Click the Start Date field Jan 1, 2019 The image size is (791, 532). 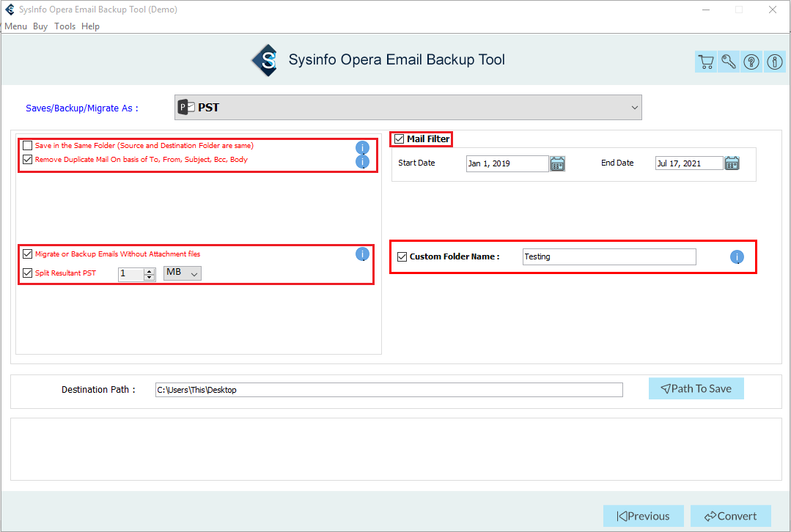coord(507,163)
